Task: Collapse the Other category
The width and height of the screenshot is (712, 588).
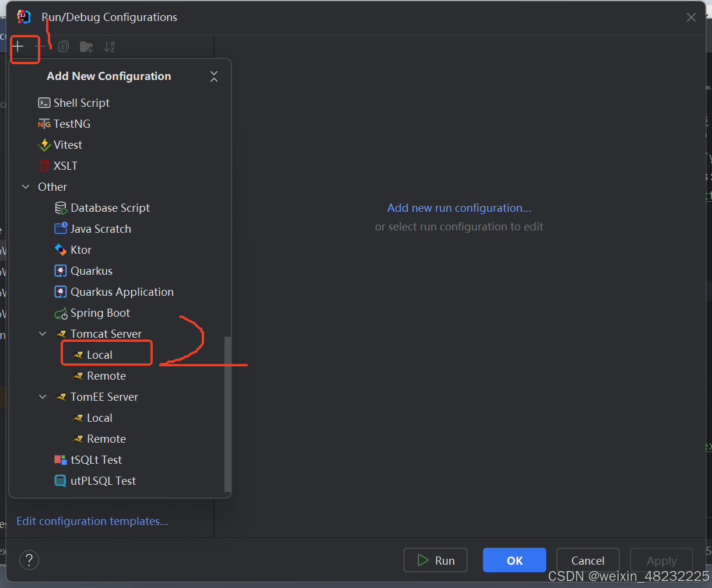Action: click(x=26, y=187)
